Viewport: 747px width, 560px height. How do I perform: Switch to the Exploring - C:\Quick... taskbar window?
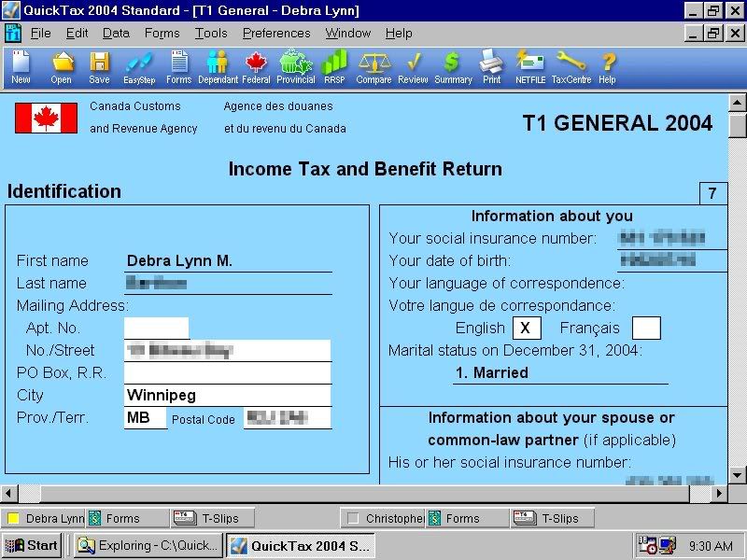pyautogui.click(x=148, y=545)
